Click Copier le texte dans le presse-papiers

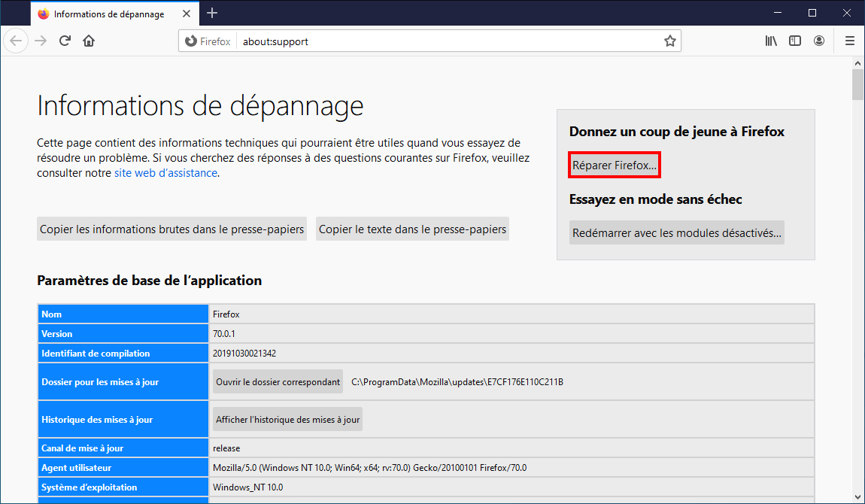412,229
